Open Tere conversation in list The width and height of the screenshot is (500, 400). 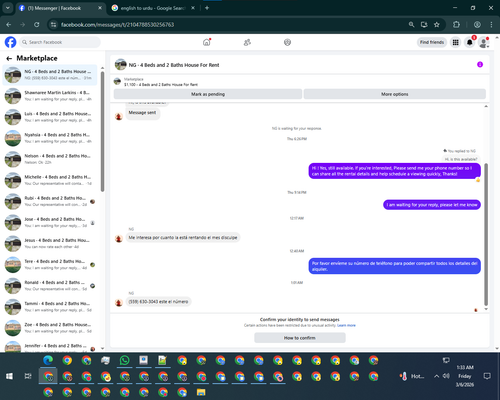50,265
